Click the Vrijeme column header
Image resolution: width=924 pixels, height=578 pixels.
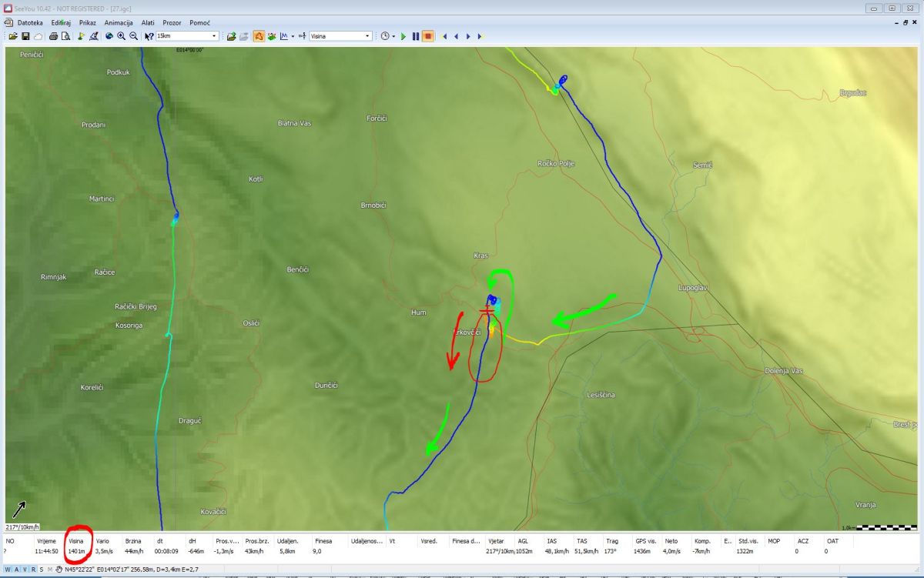(x=46, y=541)
